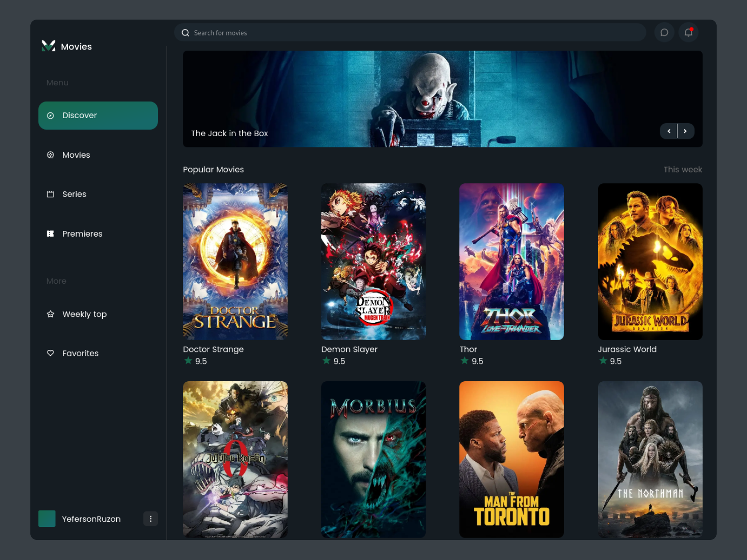The image size is (747, 560).
Task: Open the Series menu item
Action: [x=98, y=194]
